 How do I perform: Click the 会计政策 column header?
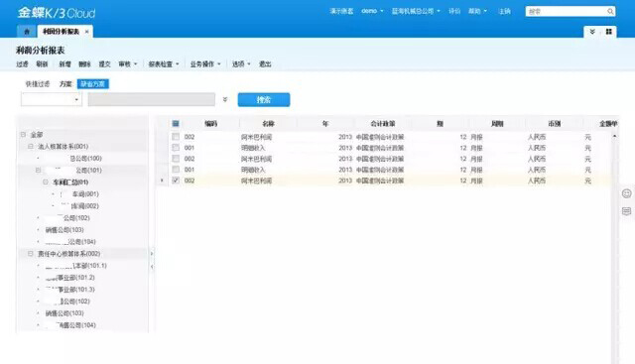click(x=383, y=124)
